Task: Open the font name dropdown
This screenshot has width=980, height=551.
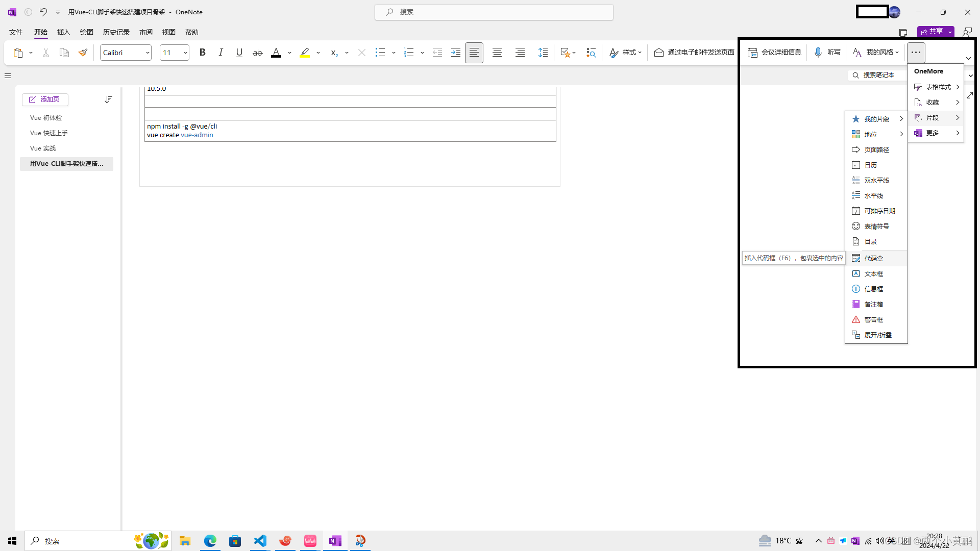Action: 148,53
